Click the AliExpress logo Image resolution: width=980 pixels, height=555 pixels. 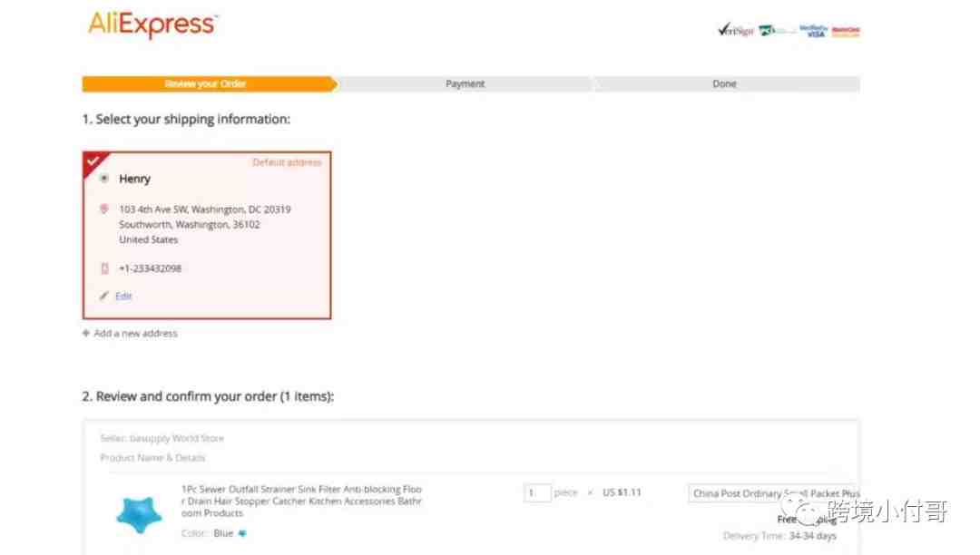click(x=152, y=25)
